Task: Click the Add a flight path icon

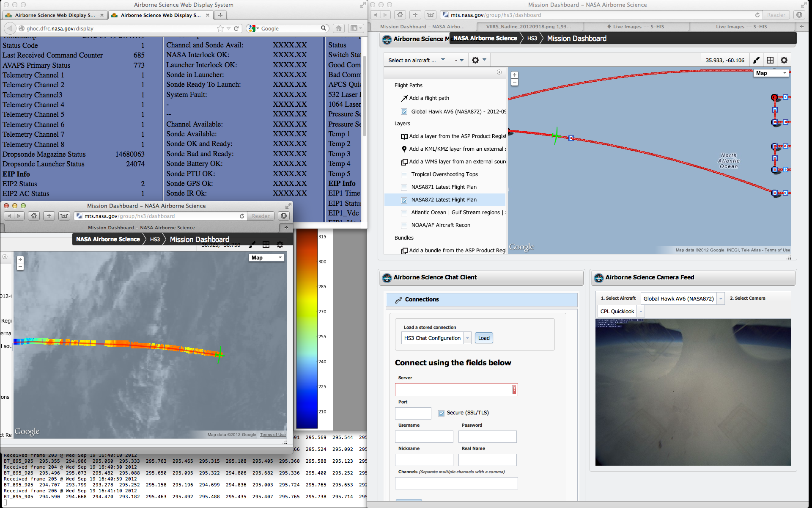Action: (x=404, y=98)
